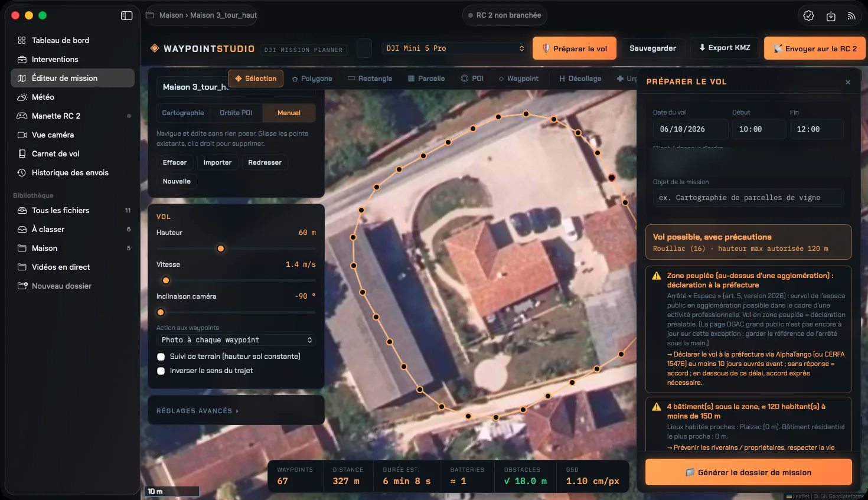Click the Redresser button
Image resolution: width=868 pixels, height=500 pixels.
point(265,162)
